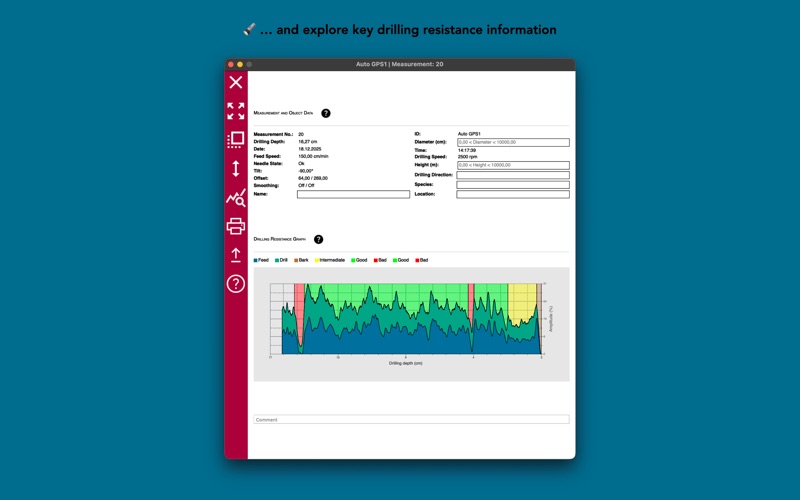Click the yellow Intermediate zone in the graph
800x500 pixels.
pyautogui.click(x=521, y=304)
